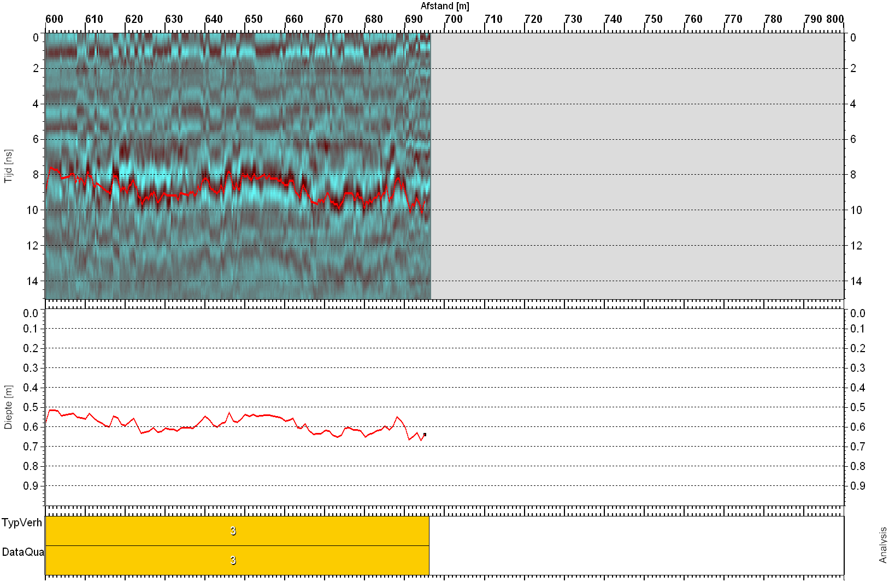Click right depth axis value 0.9
Image resolution: width=889 pixels, height=588 pixels.
pyautogui.click(x=858, y=486)
